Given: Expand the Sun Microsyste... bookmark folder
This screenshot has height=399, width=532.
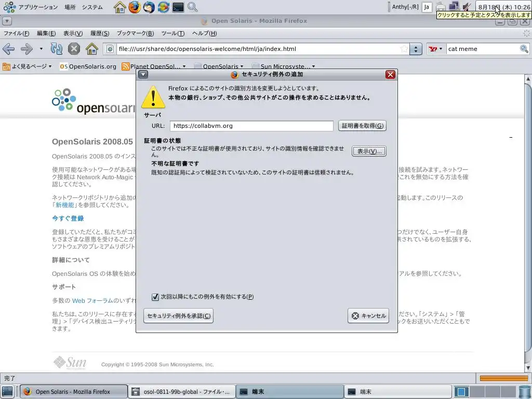Looking at the screenshot, I should (283, 66).
